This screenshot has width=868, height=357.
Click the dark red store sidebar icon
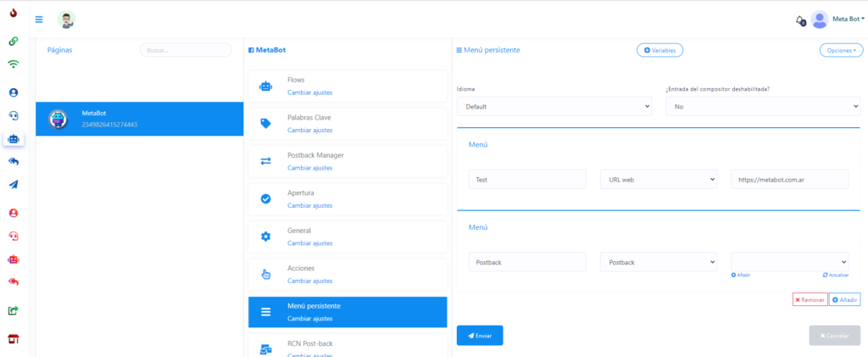pos(14,338)
